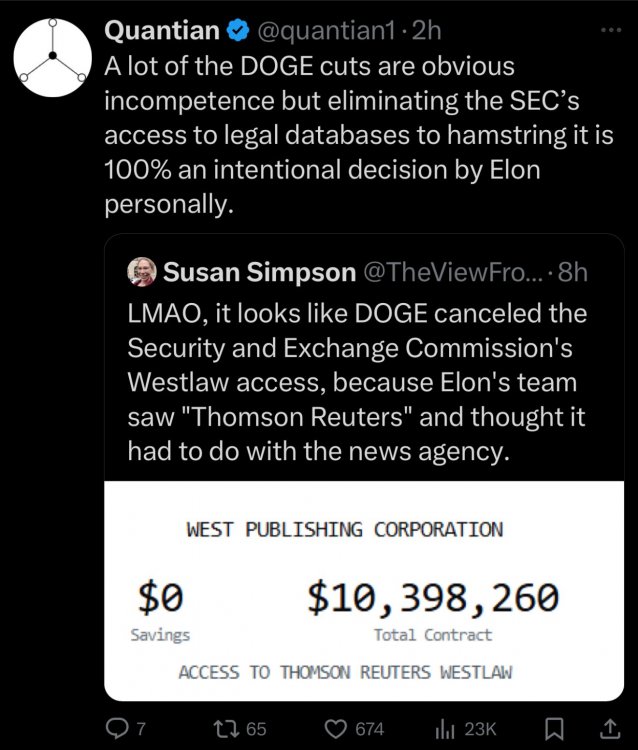Open the quoted tweet text about Westlaw access

click(x=357, y=382)
